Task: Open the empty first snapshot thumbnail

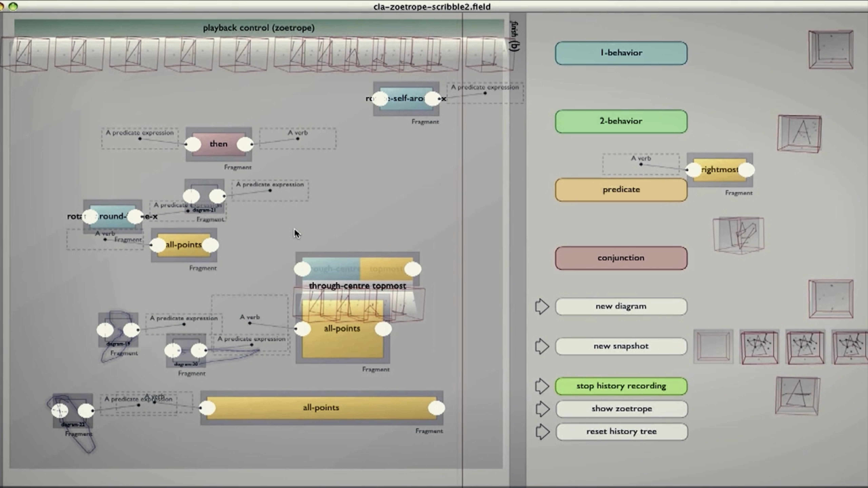Action: point(713,347)
